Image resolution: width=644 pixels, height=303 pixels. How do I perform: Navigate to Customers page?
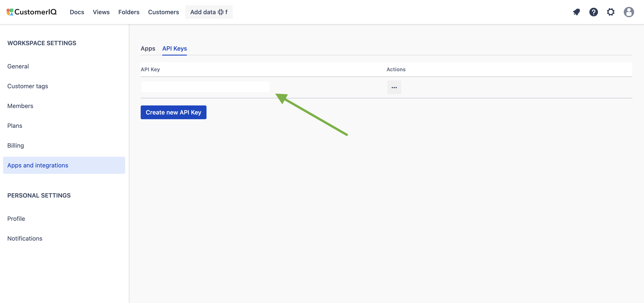[163, 12]
